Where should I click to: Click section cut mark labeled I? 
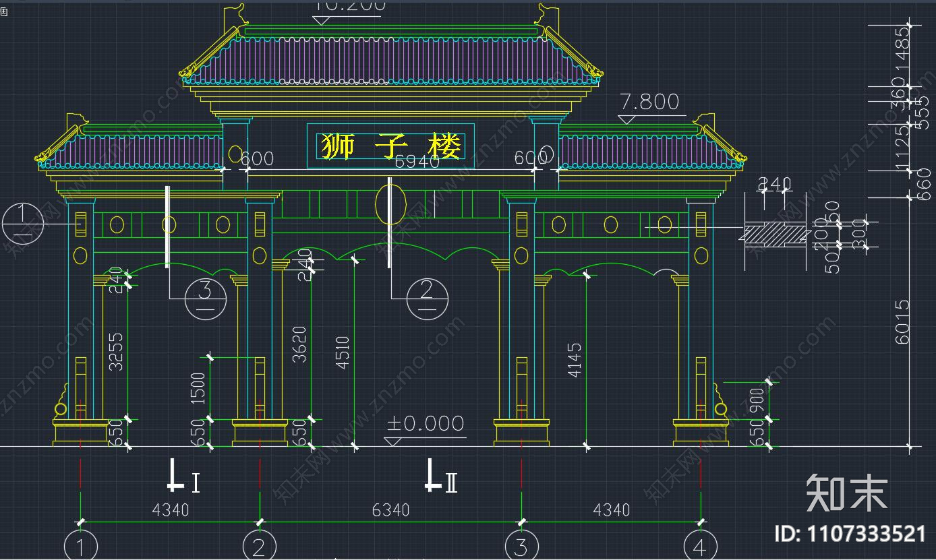click(x=183, y=475)
